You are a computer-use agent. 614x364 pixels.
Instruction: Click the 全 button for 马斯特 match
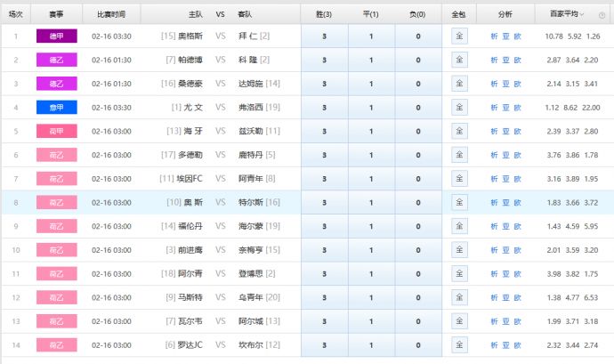pyautogui.click(x=459, y=297)
